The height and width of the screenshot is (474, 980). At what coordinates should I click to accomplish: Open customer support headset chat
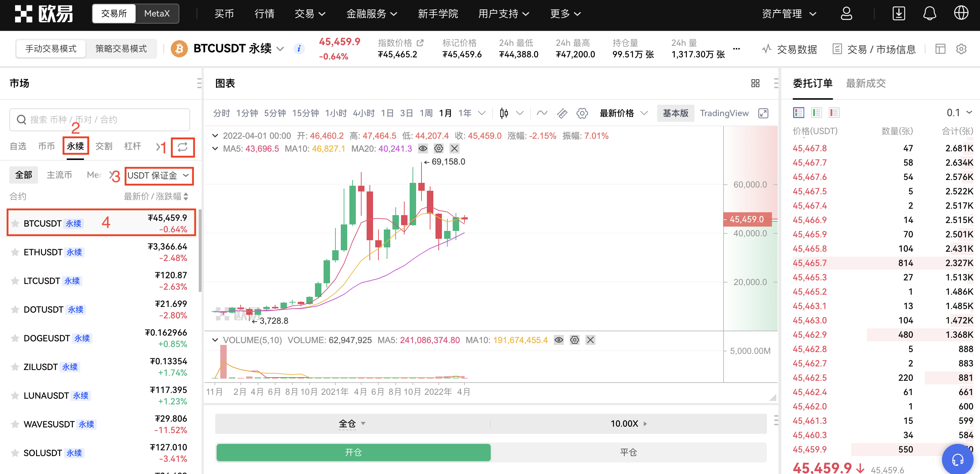pyautogui.click(x=957, y=459)
